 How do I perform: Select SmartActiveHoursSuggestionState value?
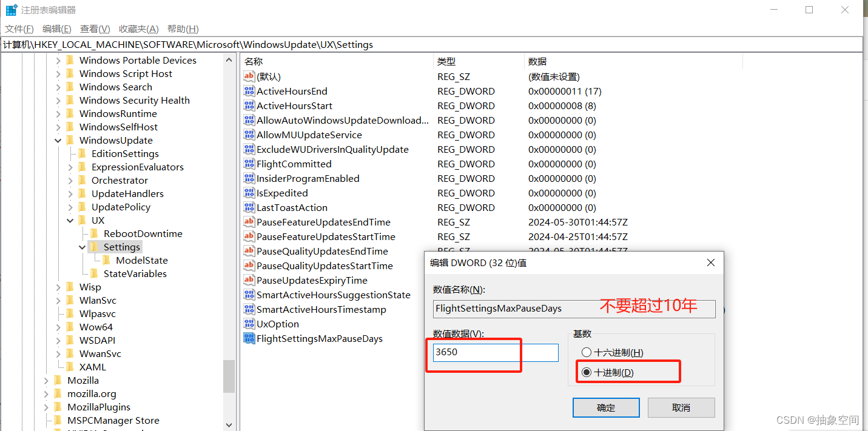(x=334, y=295)
